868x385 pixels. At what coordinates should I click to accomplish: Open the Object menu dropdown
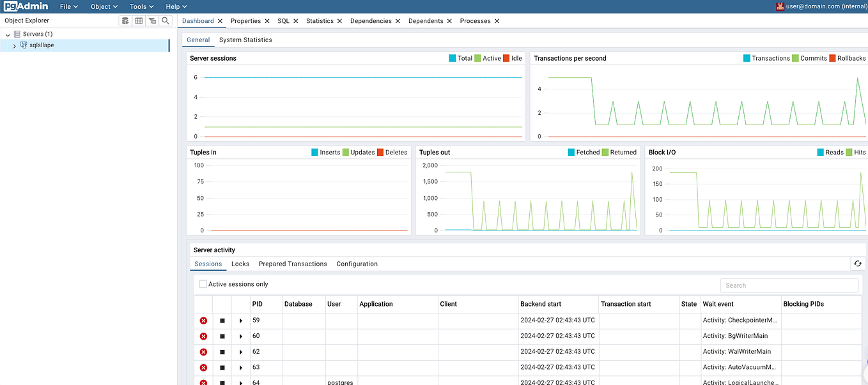tap(104, 6)
